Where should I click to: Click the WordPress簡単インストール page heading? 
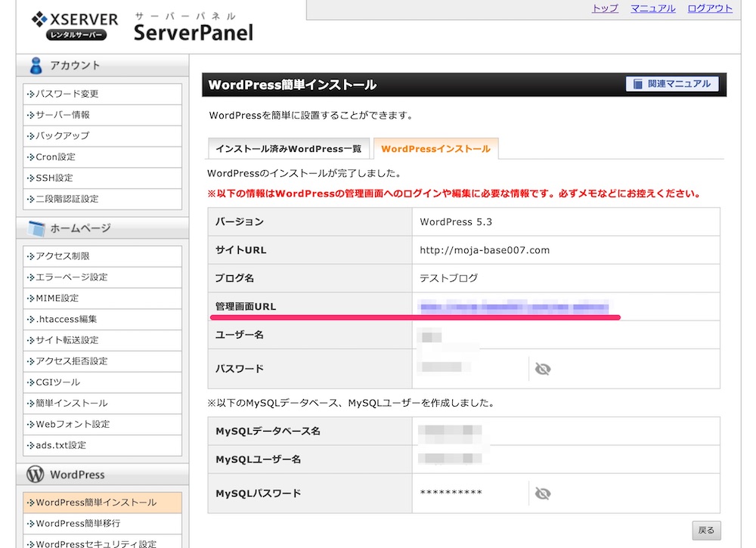click(x=292, y=85)
